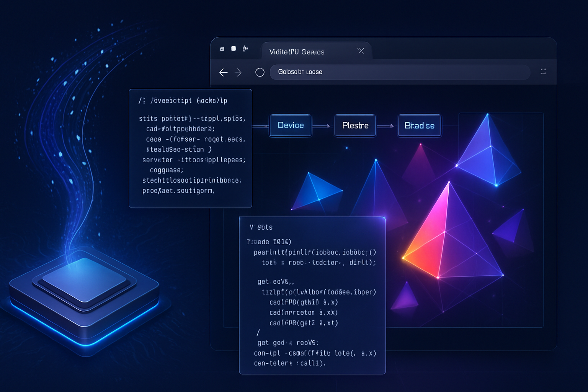This screenshot has height=392, width=588.
Task: Click the first comment line in the upper code panel
Action: (183, 101)
